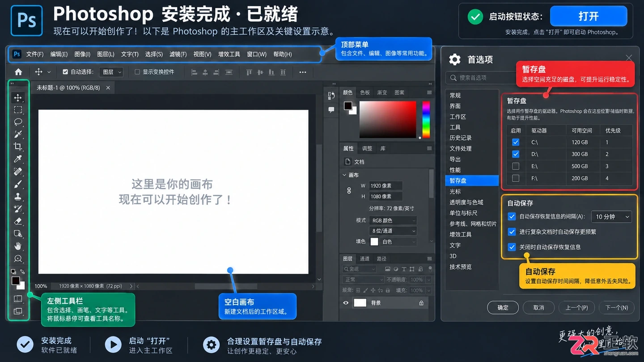Open the layer filter type dropdown

pos(360,269)
